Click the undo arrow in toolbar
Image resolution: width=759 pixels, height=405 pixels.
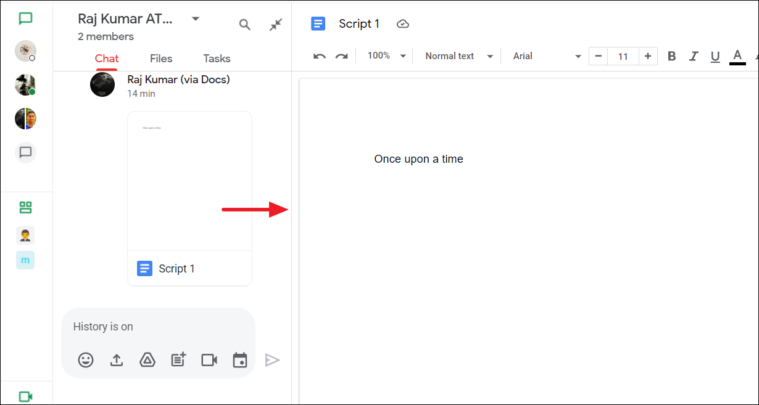click(319, 56)
